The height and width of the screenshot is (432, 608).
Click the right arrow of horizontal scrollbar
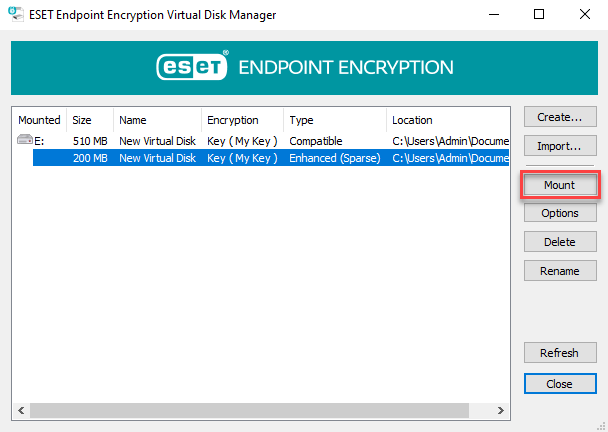point(501,410)
